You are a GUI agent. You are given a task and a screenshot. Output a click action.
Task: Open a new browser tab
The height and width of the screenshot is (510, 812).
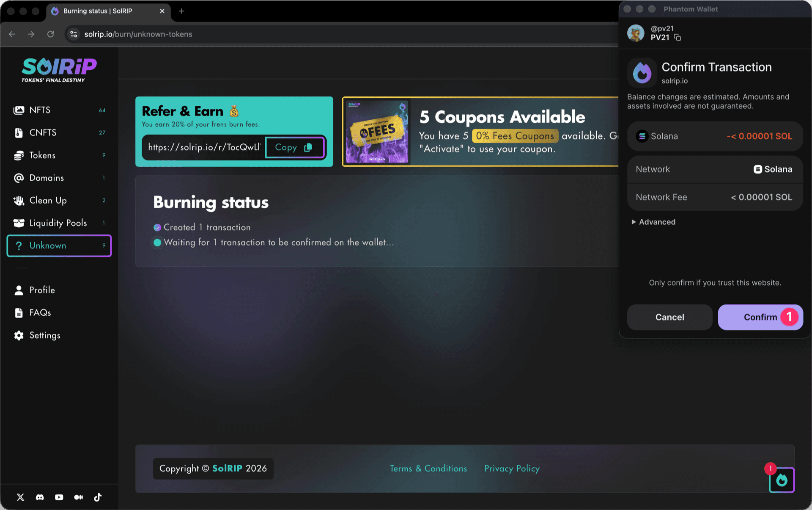[x=181, y=11]
